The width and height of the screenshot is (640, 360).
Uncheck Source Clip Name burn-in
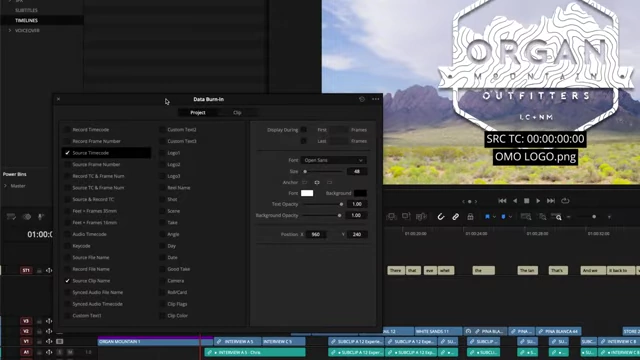coord(67,281)
